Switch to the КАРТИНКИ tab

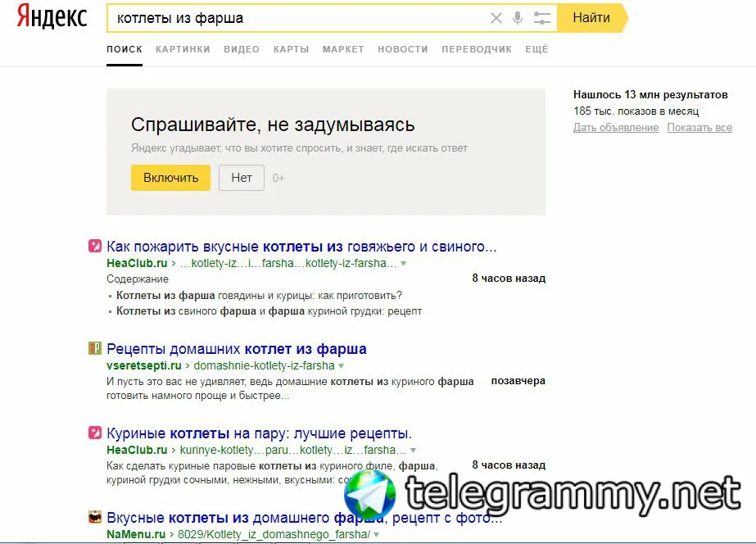click(183, 49)
